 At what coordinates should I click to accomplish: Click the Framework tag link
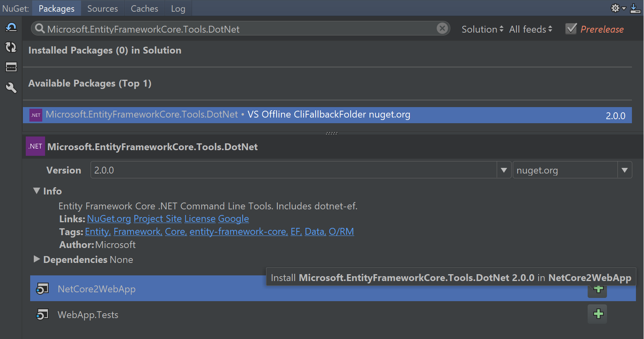pos(138,232)
